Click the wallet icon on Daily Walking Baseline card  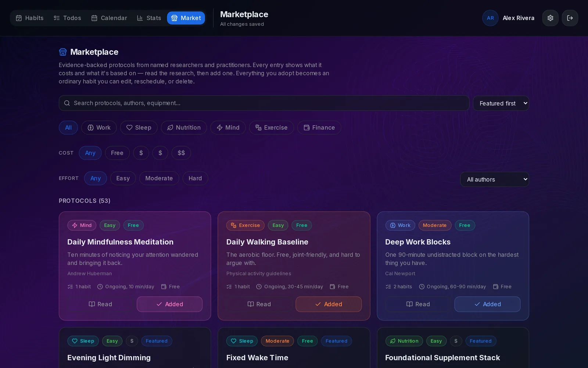[x=333, y=287]
